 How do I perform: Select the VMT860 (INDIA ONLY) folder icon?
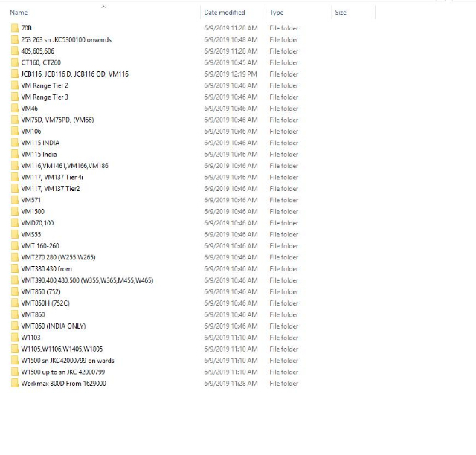[15, 326]
